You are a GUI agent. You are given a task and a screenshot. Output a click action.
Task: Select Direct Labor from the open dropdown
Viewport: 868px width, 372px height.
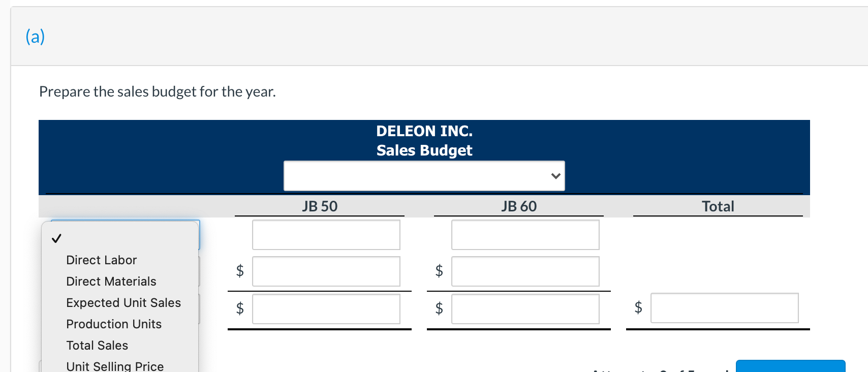coord(101,260)
